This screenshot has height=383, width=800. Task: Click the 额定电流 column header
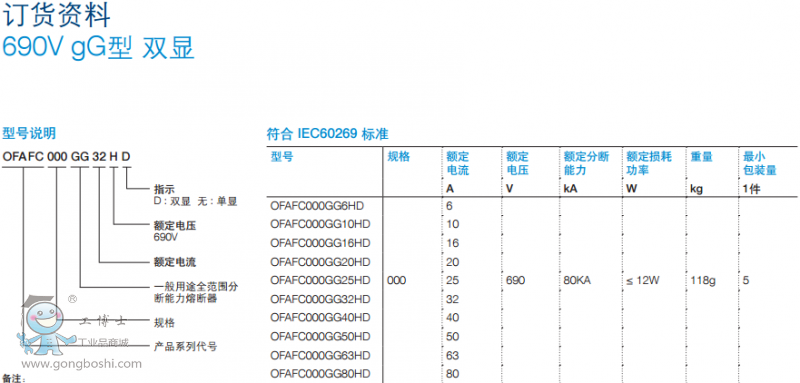point(457,163)
